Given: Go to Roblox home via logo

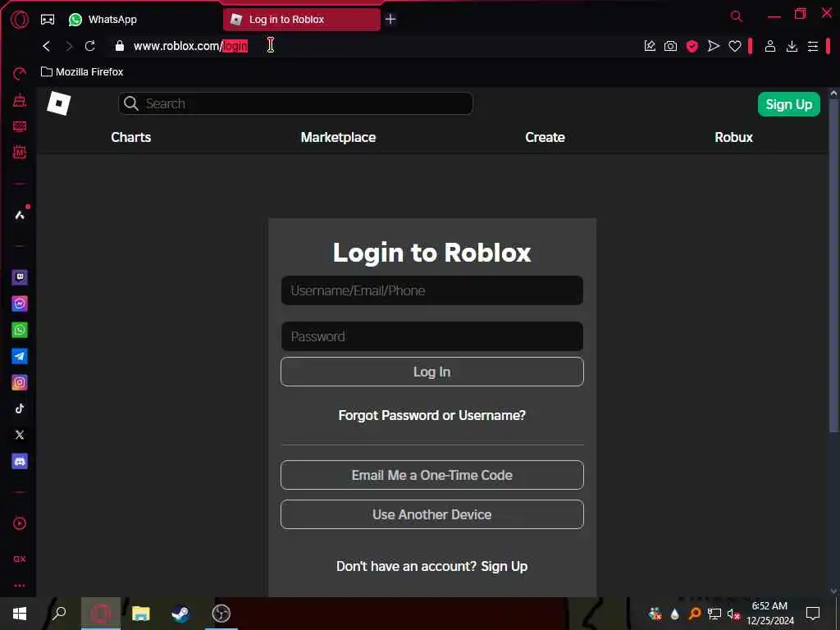Looking at the screenshot, I should tap(59, 103).
